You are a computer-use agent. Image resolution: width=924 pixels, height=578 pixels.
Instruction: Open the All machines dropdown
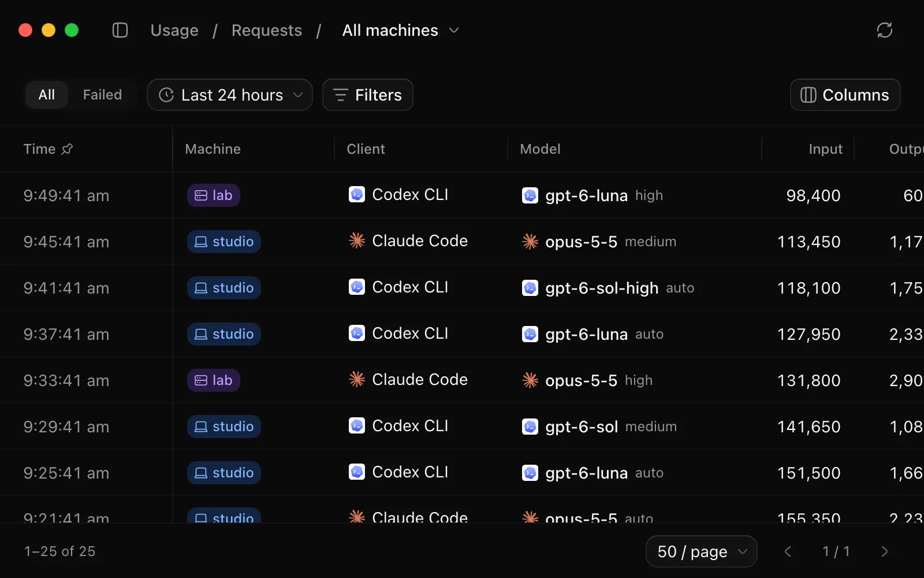click(401, 30)
